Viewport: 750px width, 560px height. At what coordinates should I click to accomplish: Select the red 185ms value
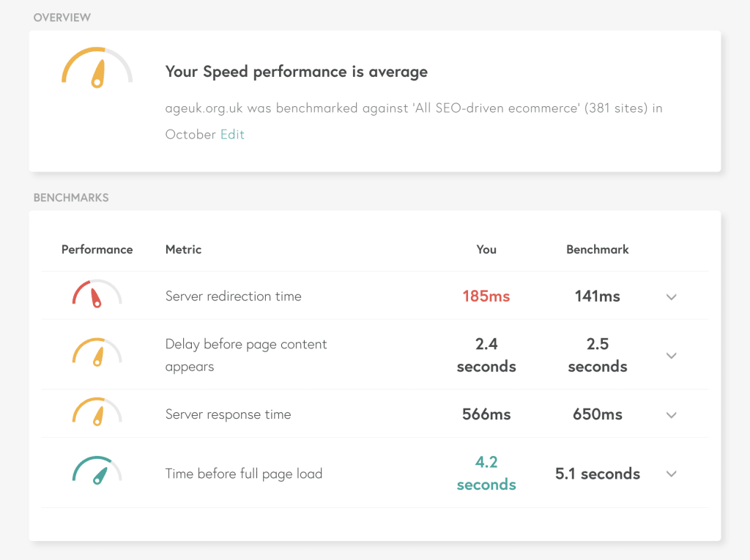pyautogui.click(x=486, y=296)
